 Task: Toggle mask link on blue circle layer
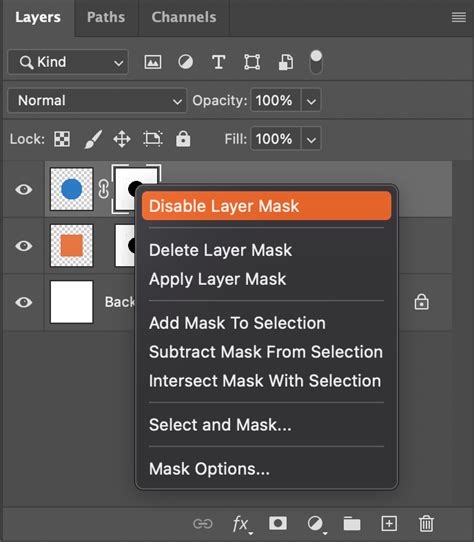click(103, 189)
